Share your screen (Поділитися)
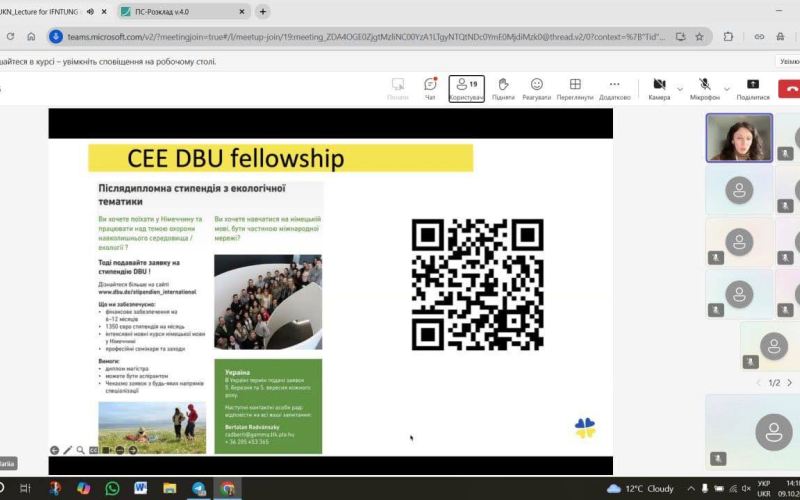Viewport: 800px width, 500px height. 753,88
